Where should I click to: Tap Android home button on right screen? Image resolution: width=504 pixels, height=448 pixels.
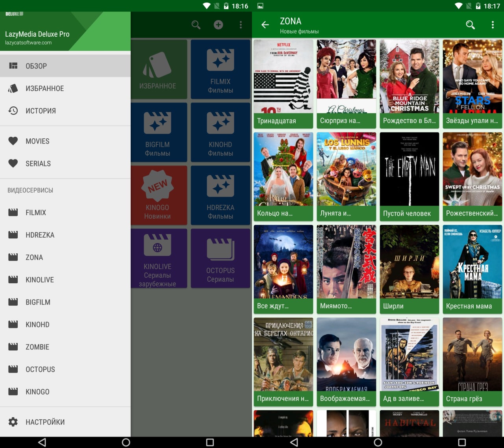(x=378, y=442)
